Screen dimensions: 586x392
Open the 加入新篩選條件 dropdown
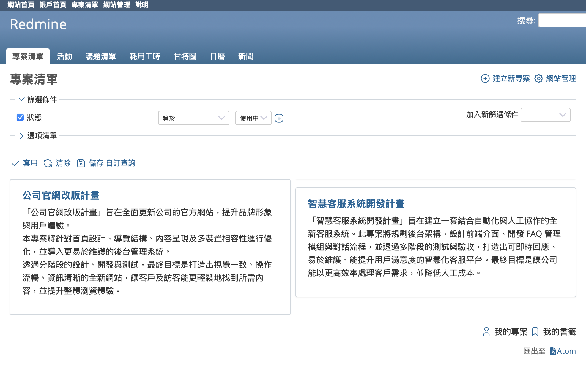(546, 115)
